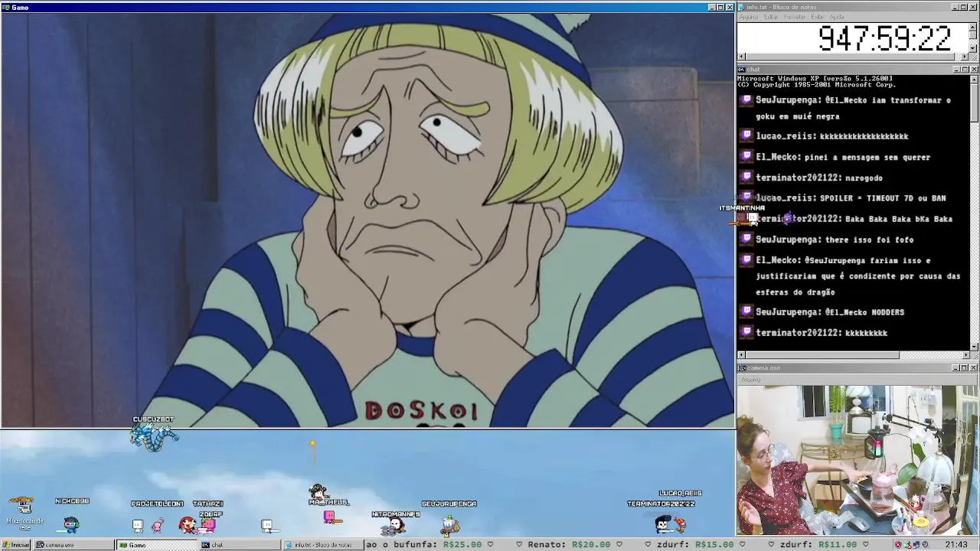
Task: Open Arquivo menu in camera.exe window
Action: point(751,380)
